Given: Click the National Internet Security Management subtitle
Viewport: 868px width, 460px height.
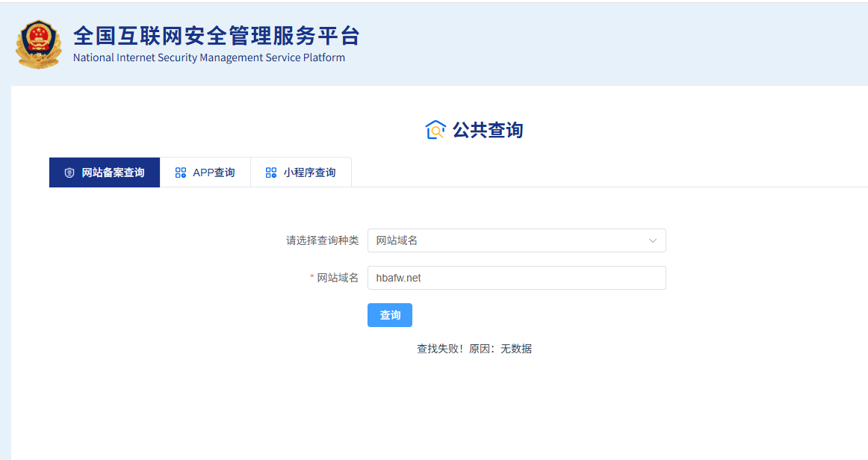Looking at the screenshot, I should tap(209, 57).
